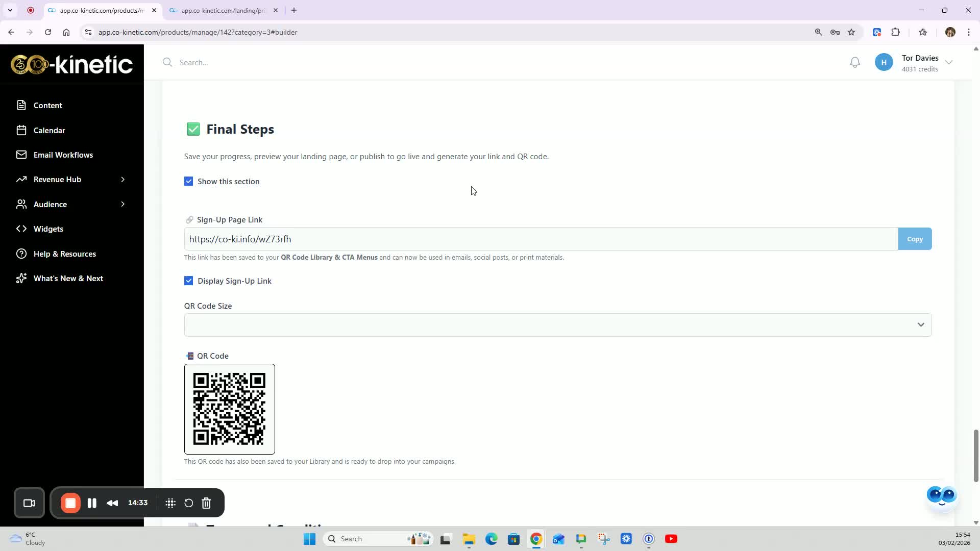Click the QR code image
Screen dimensions: 980x551
pyautogui.click(x=230, y=409)
